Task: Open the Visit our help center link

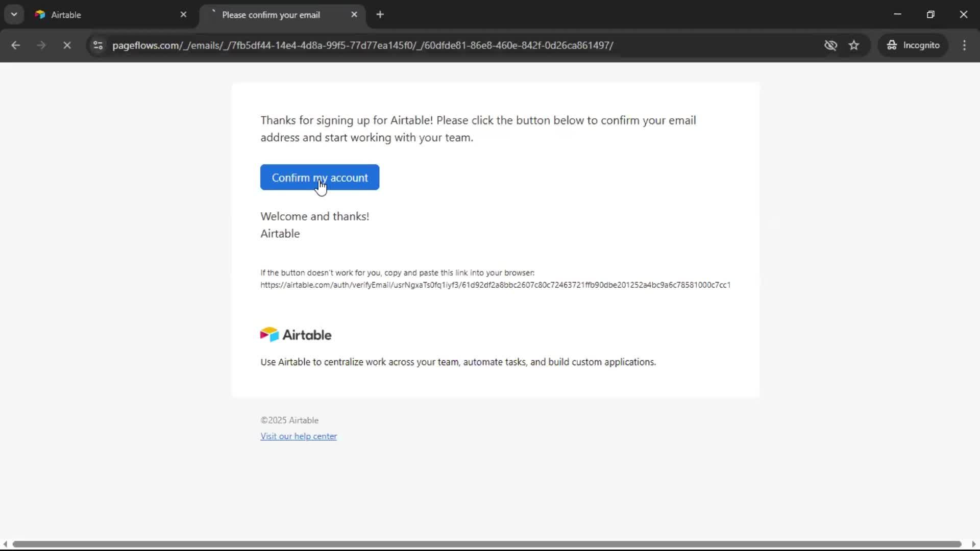Action: coord(299,436)
